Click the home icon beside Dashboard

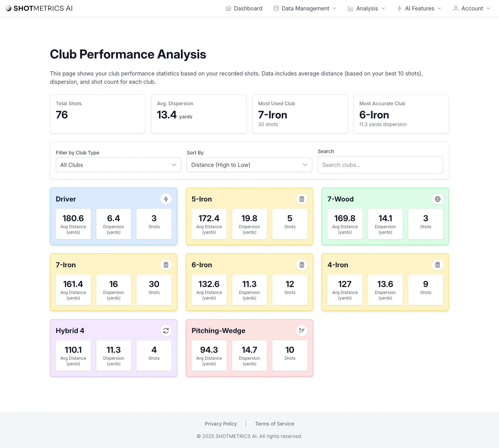(228, 8)
